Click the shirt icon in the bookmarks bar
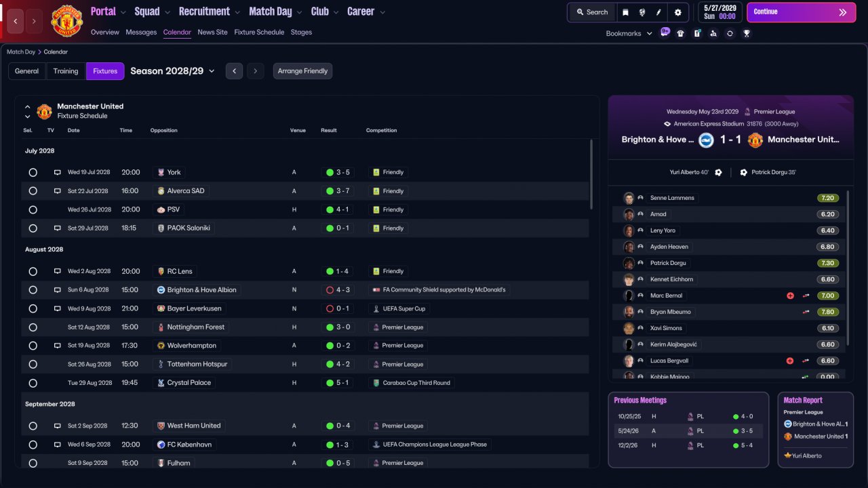868x488 pixels. pos(680,33)
